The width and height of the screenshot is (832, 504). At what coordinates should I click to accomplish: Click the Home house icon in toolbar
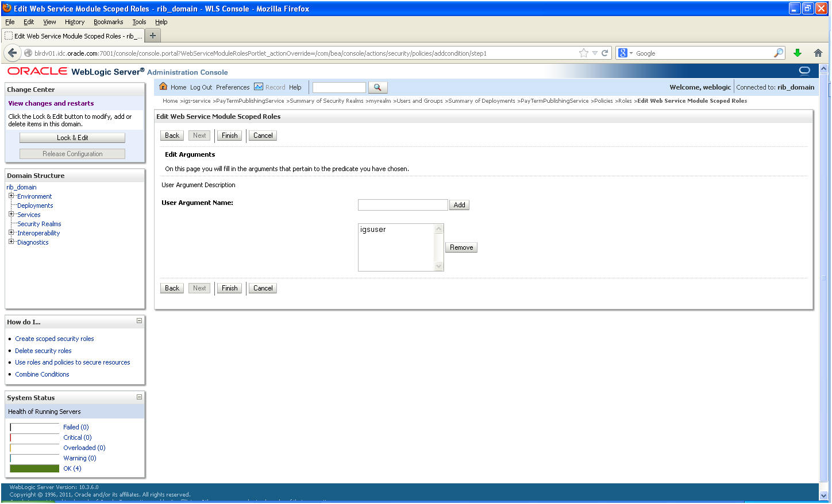click(163, 87)
